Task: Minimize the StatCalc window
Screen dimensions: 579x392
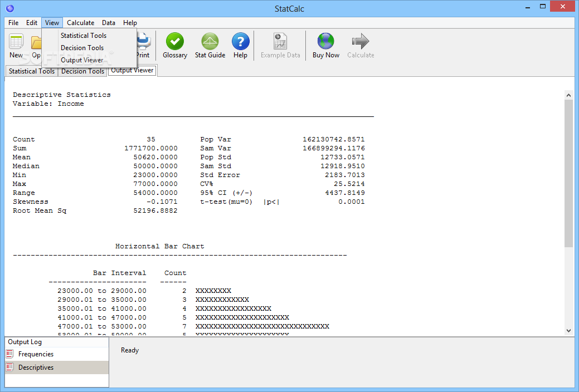Action: 528,7
